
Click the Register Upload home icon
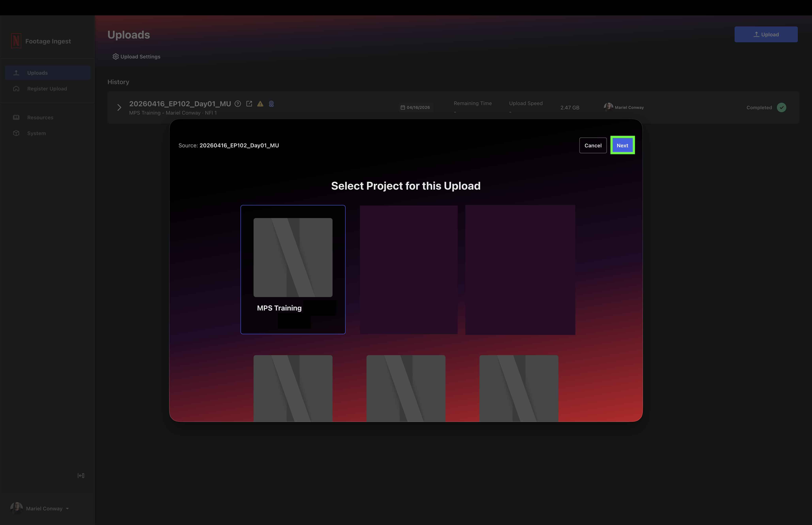(x=16, y=89)
